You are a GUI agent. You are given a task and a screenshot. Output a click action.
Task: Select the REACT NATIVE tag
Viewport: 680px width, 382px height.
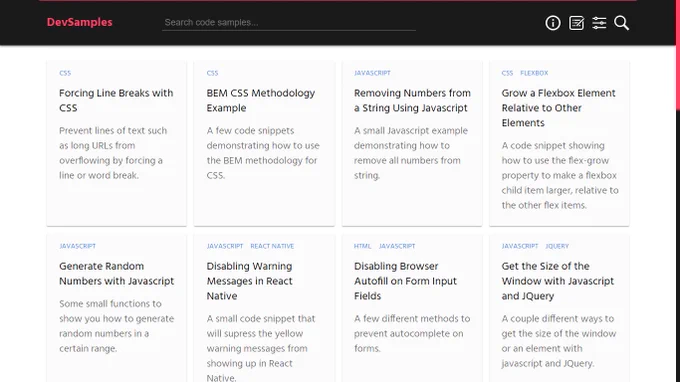(x=272, y=246)
